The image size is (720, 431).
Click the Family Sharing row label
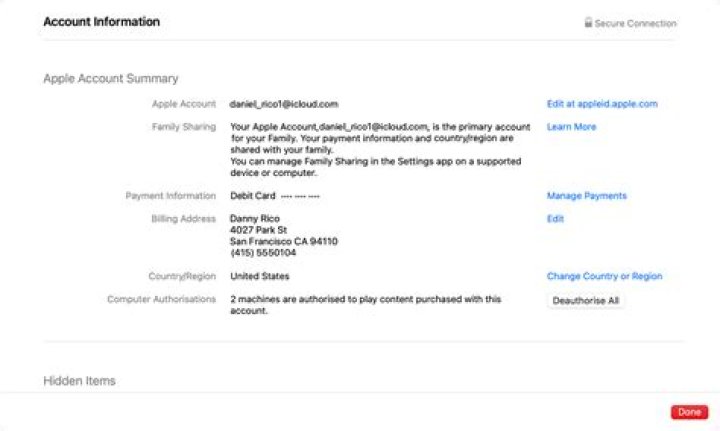click(x=184, y=127)
